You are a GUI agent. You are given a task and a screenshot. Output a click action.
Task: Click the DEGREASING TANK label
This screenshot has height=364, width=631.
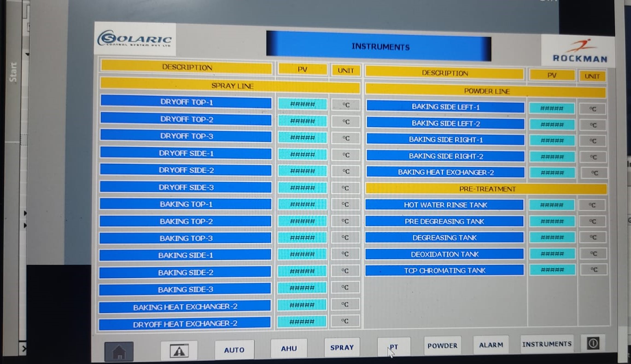coord(445,237)
